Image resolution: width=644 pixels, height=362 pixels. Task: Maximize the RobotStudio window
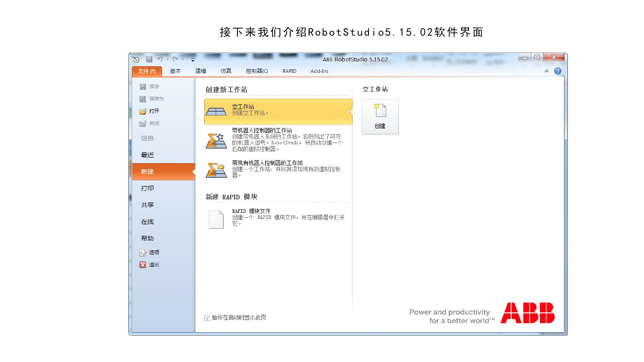point(537,57)
